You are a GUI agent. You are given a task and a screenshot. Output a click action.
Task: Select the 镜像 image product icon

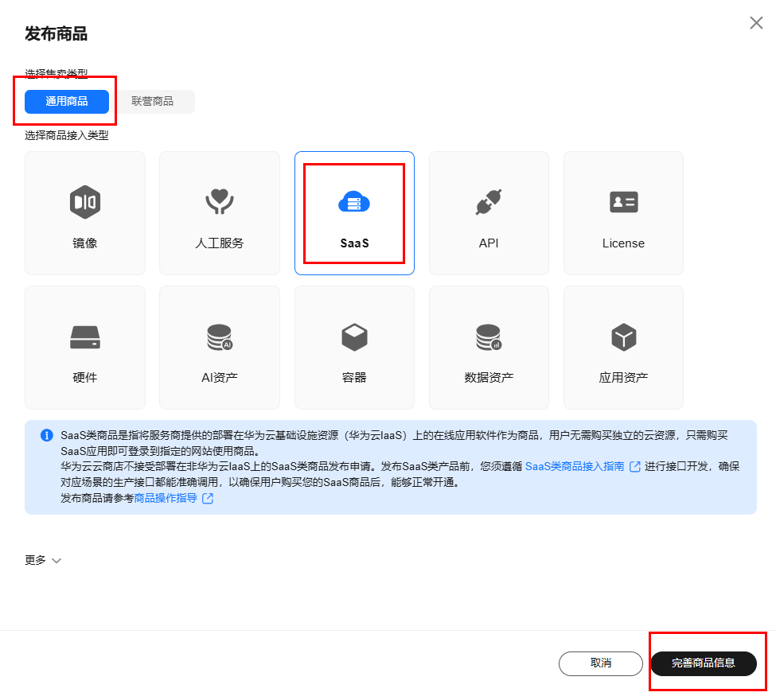point(84,202)
